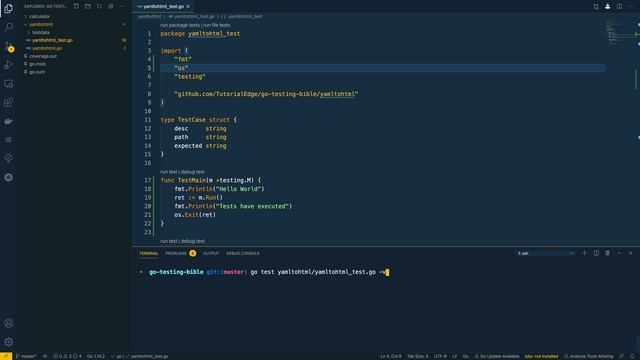Open notifications bell in the status bar

[x=632, y=356]
